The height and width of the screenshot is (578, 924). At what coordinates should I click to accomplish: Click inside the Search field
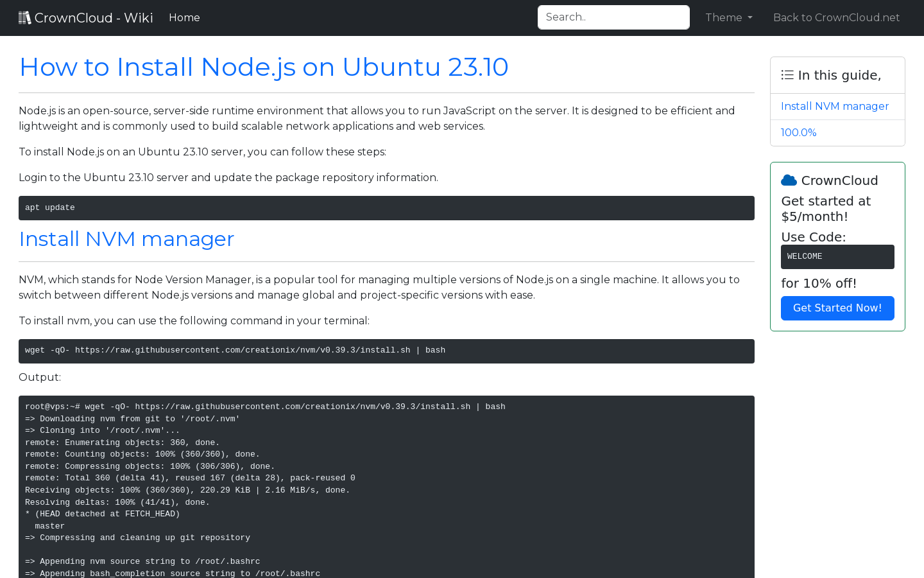613,17
